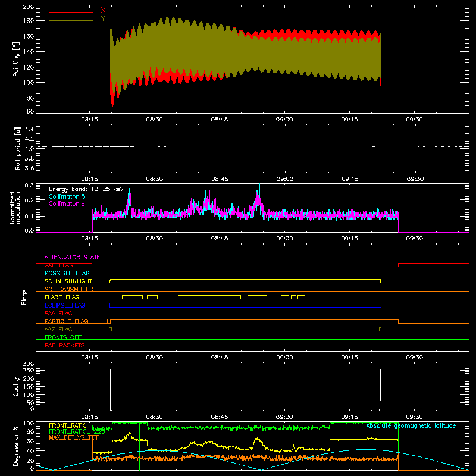Click the red X legend line sample
Viewport: 476px width, 476px height.
click(71, 12)
